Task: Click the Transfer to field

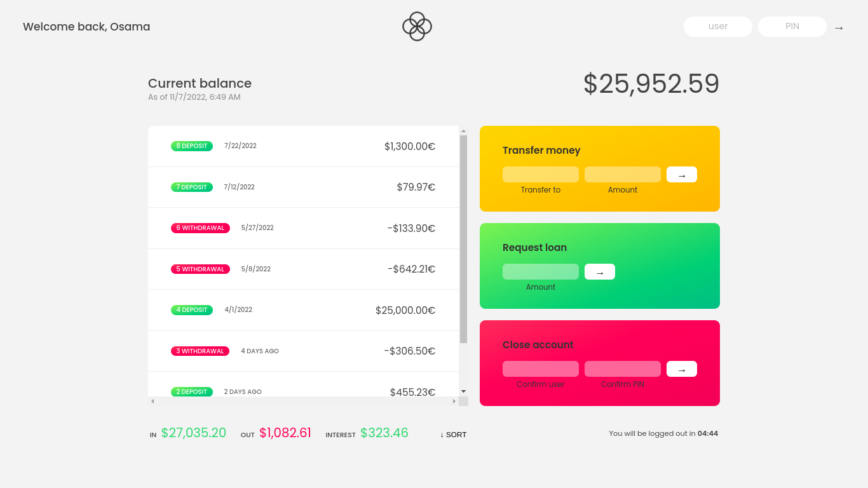Action: (540, 174)
